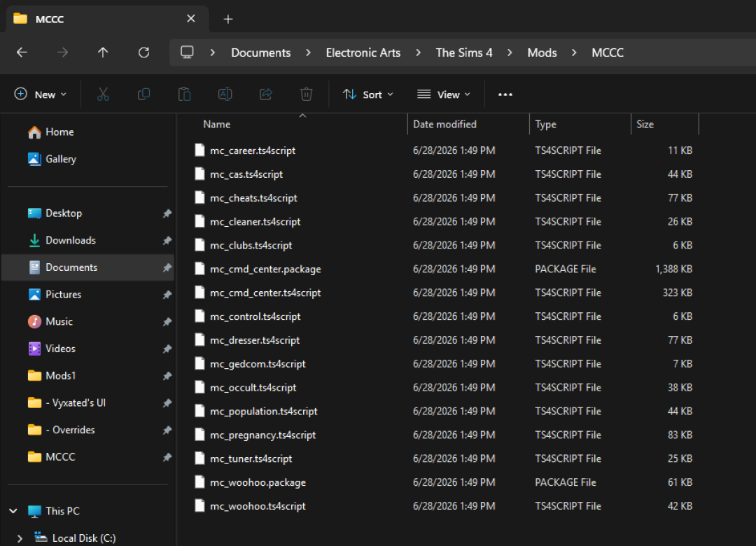Screen dimensions: 756x546
Task: Click Mods in the address breadcrumb
Action: click(542, 52)
